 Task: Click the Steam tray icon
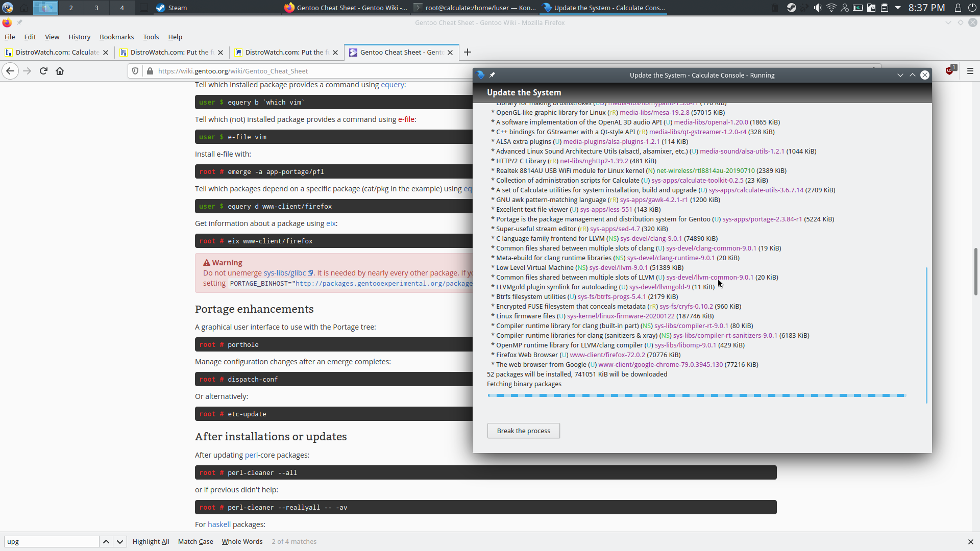791,8
